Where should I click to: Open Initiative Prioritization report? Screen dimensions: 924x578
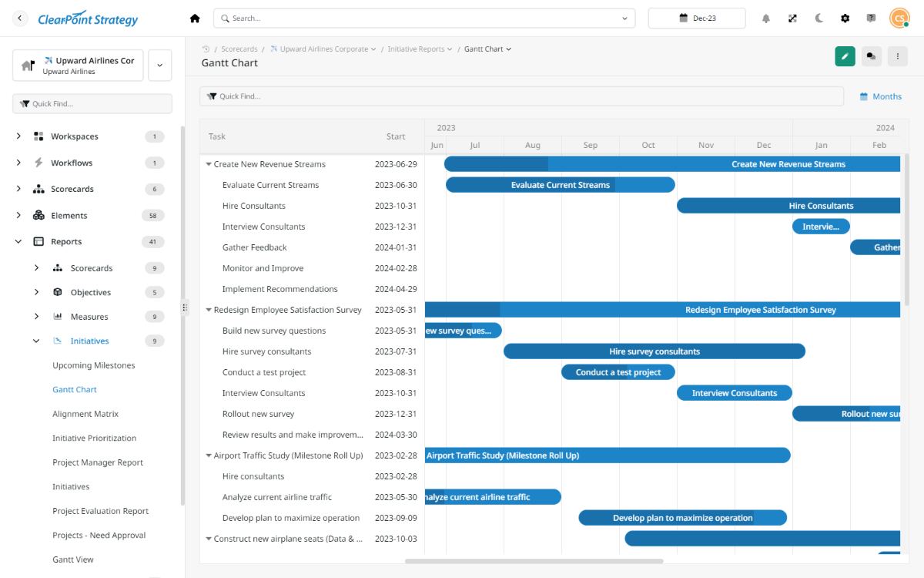coord(94,438)
